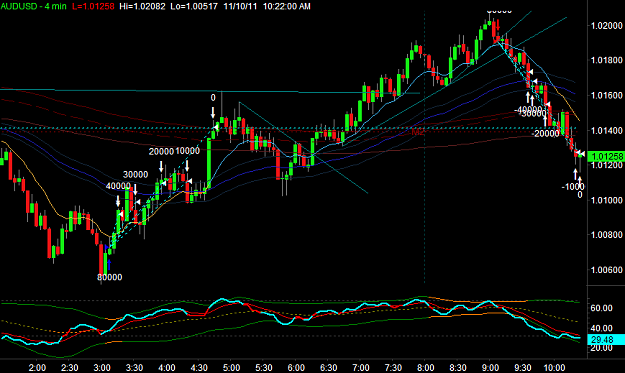This screenshot has height=373, width=625.
Task: Select the 5:00 time axis label
Action: pyautogui.click(x=231, y=367)
